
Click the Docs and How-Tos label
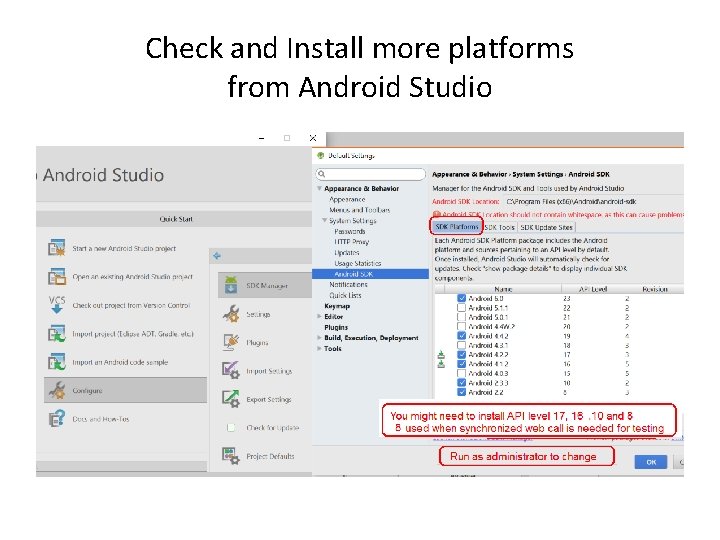tap(101, 419)
